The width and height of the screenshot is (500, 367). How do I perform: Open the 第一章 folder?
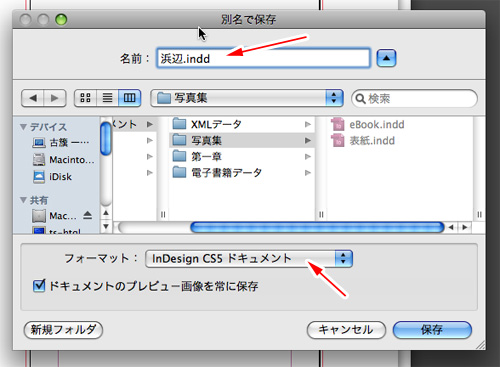242,156
